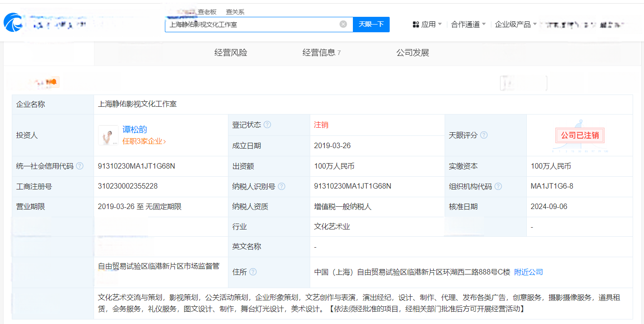The image size is (644, 324).
Task: Click the 英文名称 label cell
Action: (269, 246)
